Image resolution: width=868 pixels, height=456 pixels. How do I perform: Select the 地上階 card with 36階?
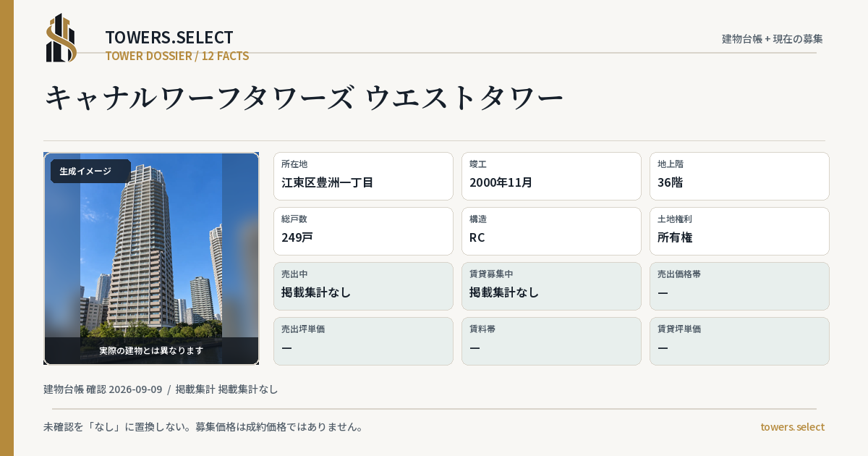click(x=739, y=176)
